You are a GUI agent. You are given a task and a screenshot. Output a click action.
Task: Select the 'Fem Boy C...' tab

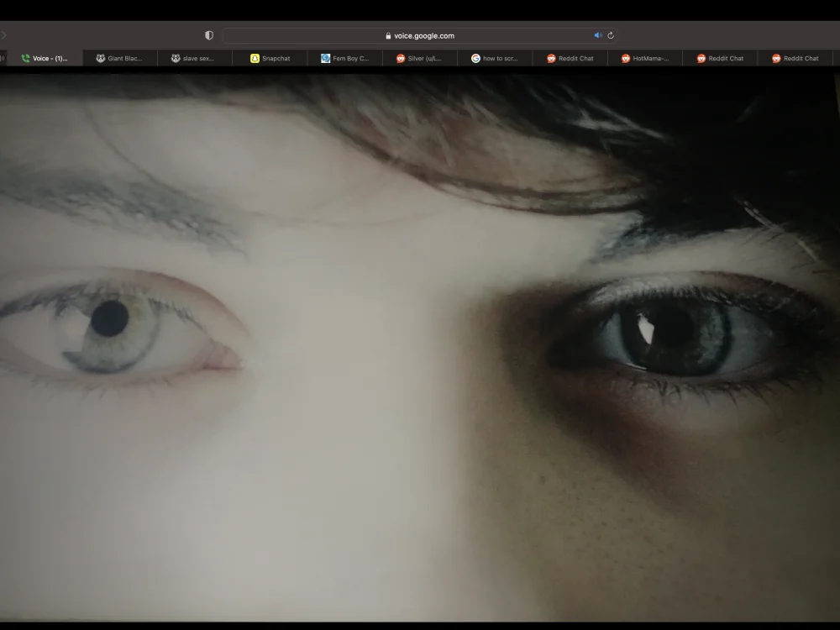pyautogui.click(x=346, y=58)
